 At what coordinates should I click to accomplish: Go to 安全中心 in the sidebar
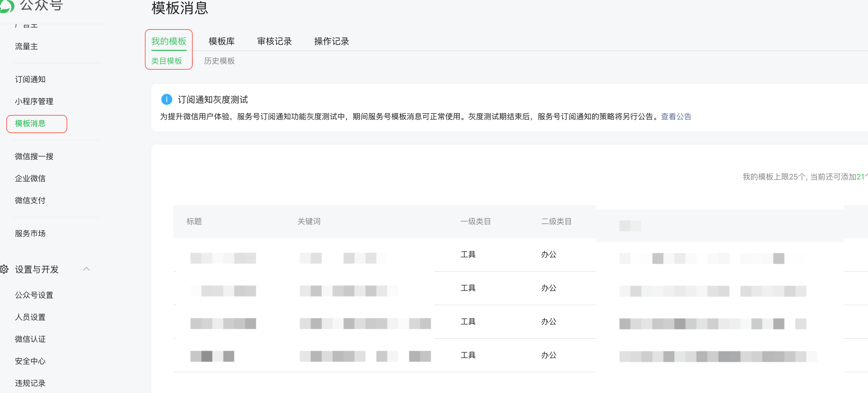tap(30, 361)
